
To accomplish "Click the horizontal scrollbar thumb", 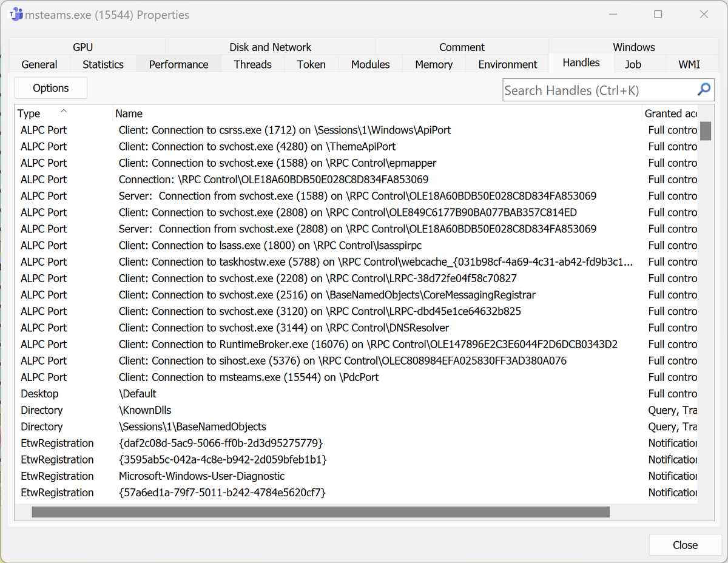I will (x=320, y=512).
